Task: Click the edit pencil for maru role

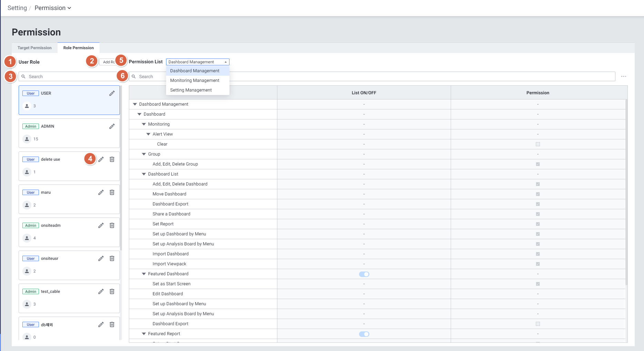Action: pyautogui.click(x=101, y=192)
